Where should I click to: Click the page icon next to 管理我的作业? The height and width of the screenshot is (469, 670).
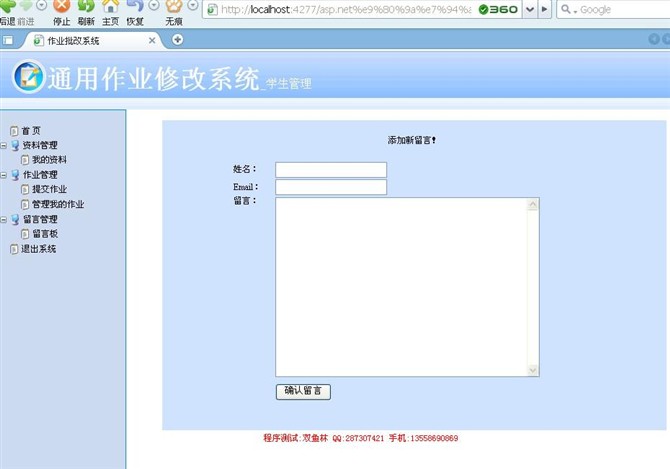[x=25, y=205]
